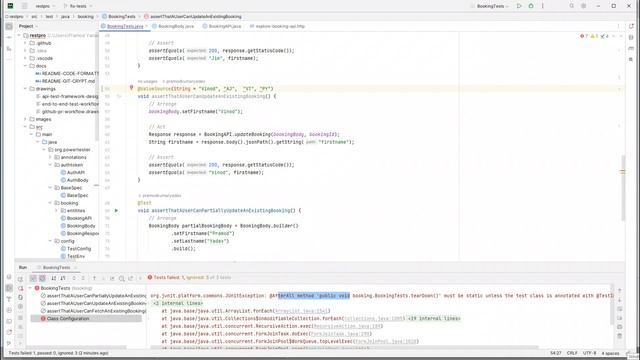This screenshot has width=640, height=360.
Task: Click the inspection widget with error and warning counts
Action: pyautogui.click(x=595, y=36)
